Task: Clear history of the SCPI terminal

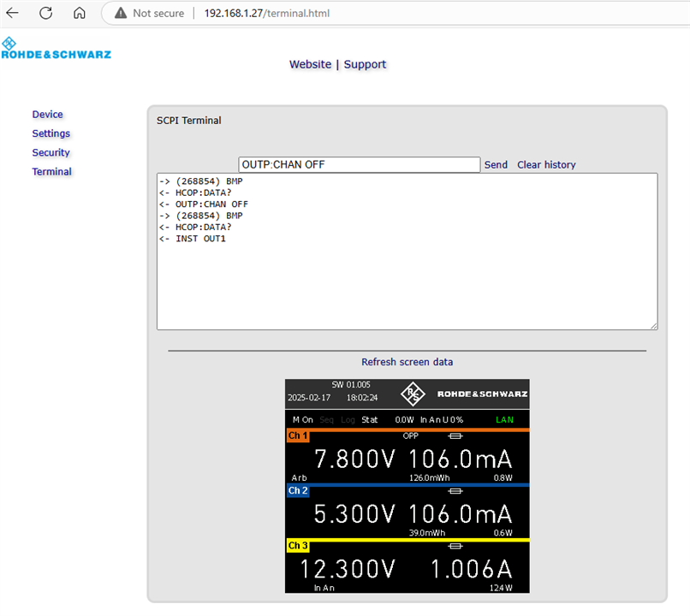Action: coord(546,164)
